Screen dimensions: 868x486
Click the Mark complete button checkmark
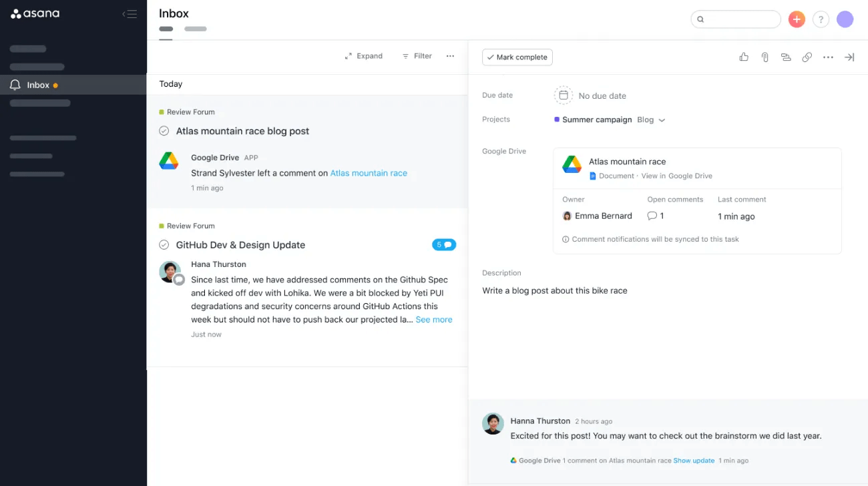click(x=491, y=57)
